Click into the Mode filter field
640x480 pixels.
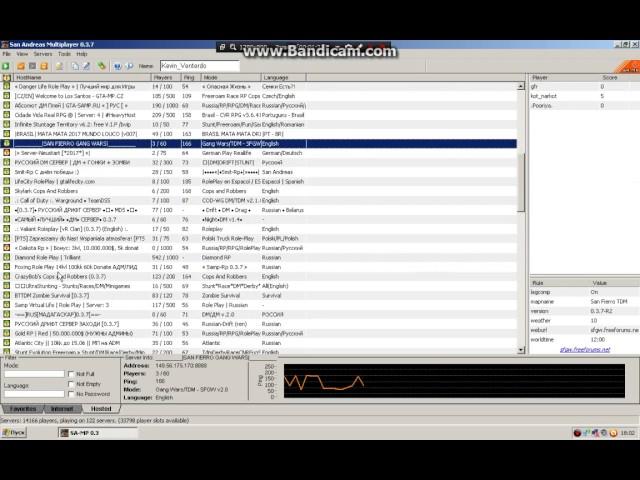(x=34, y=374)
